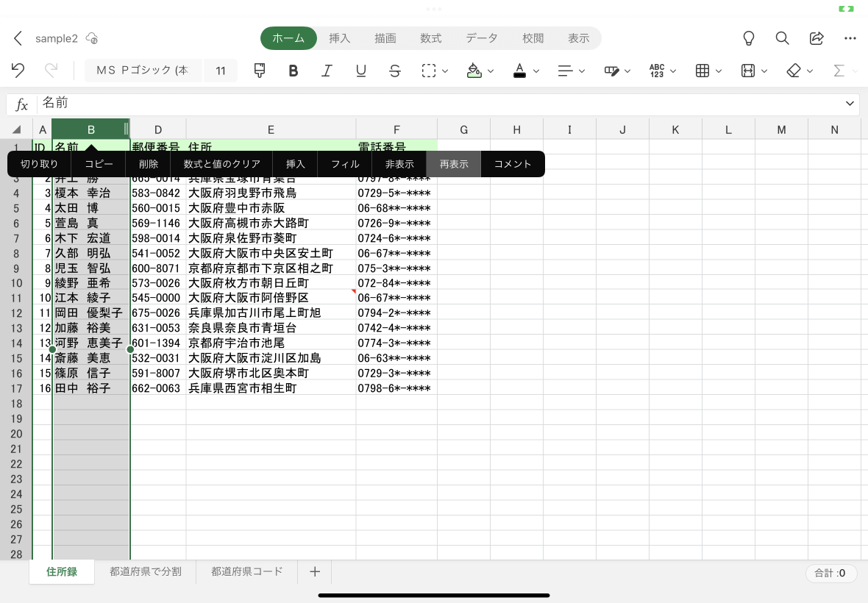Toggle italic formatting
Screen dimensions: 868x603
click(x=327, y=71)
